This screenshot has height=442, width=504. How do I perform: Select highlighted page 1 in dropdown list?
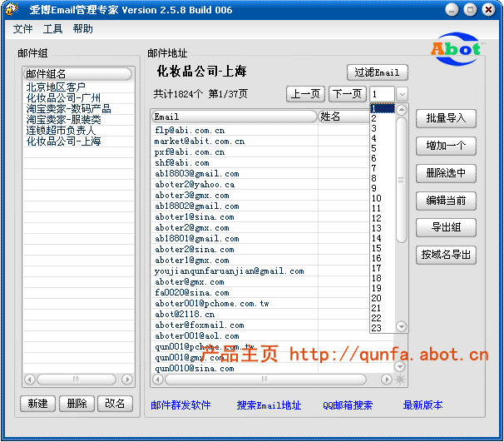(x=383, y=108)
